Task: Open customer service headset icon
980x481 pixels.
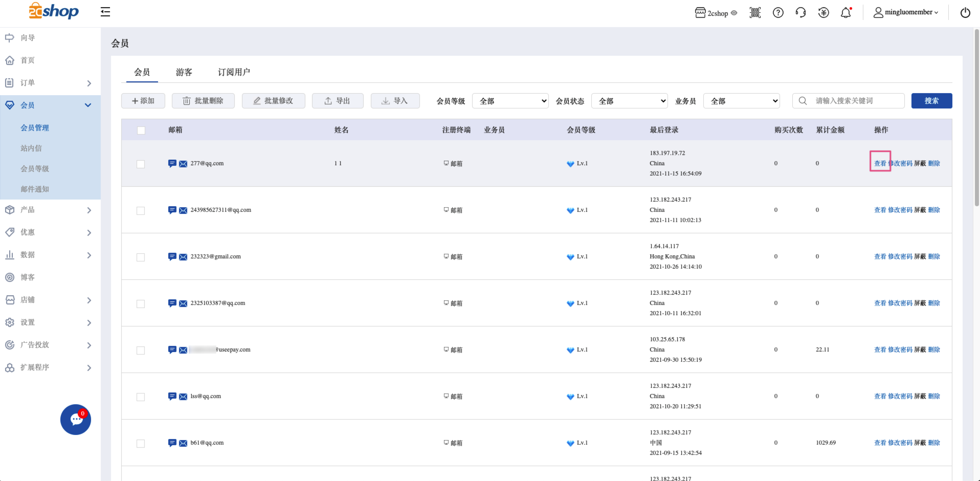Action: [x=800, y=13]
